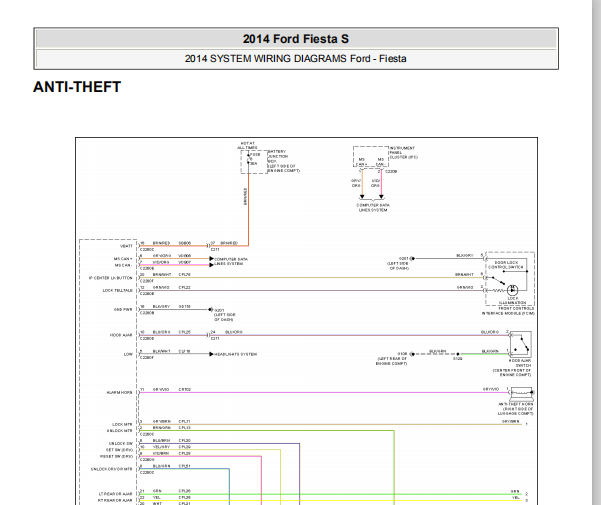Click the 'UNLOCK DRV DR MTR' label
Viewport: 601px width, 505px height.
pos(112,469)
